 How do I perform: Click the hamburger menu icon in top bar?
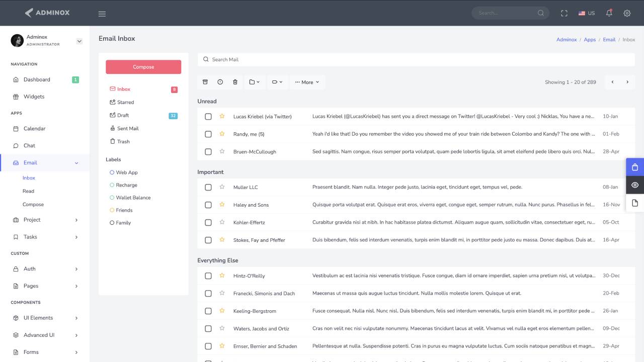[102, 14]
